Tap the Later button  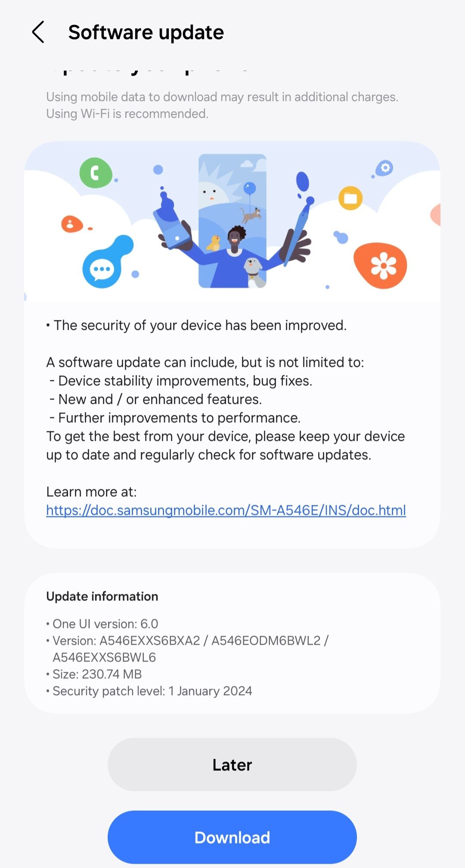click(232, 764)
